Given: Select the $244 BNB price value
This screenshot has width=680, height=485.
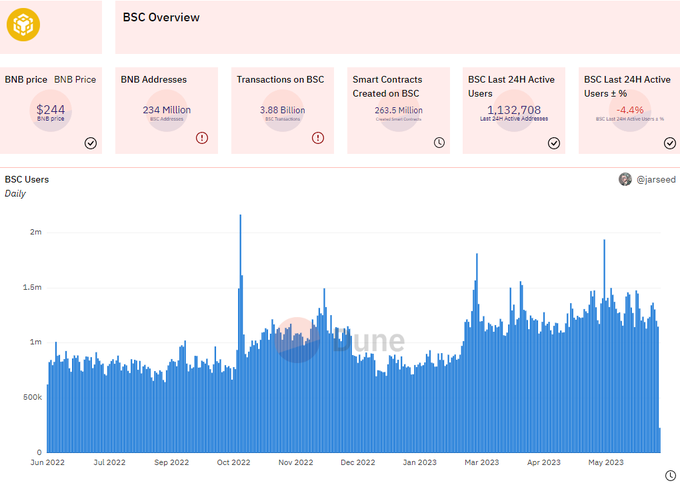Looking at the screenshot, I should pyautogui.click(x=51, y=109).
